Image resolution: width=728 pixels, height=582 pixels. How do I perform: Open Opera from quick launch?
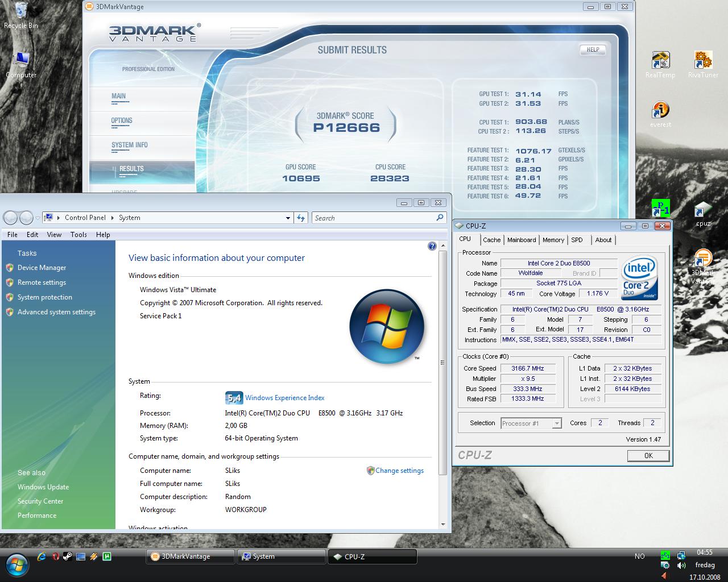[x=55, y=556]
